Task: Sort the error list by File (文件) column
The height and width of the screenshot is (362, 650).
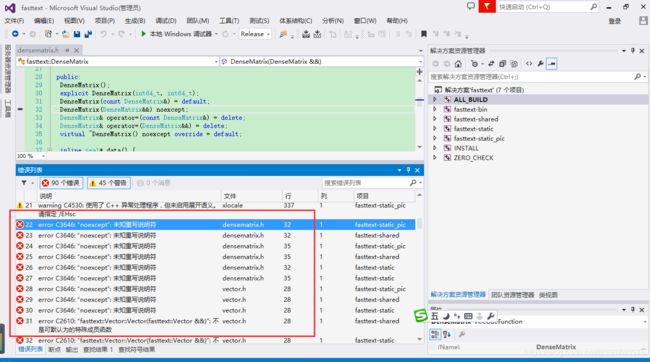Action: [x=251, y=196]
